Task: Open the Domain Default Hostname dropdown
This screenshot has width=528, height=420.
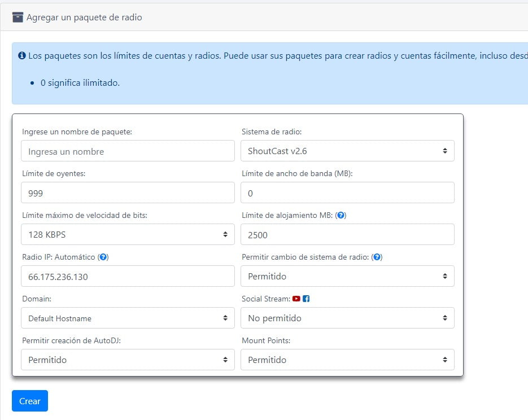Action: (128, 318)
